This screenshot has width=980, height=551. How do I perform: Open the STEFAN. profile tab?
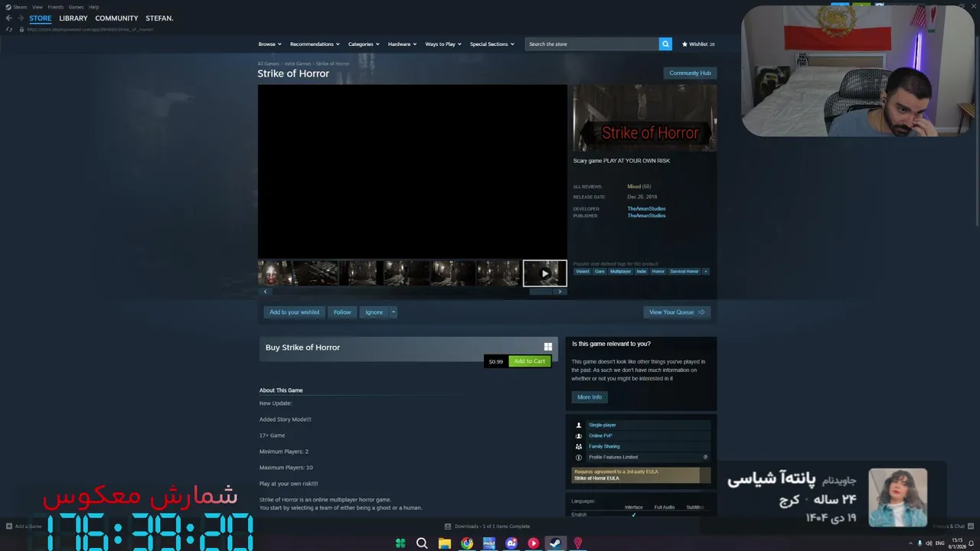click(x=159, y=18)
